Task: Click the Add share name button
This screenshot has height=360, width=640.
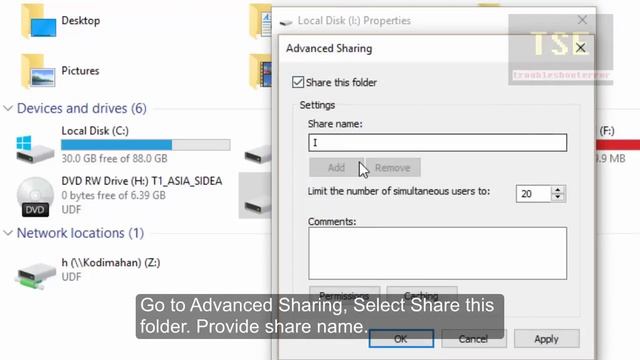Action: [336, 168]
